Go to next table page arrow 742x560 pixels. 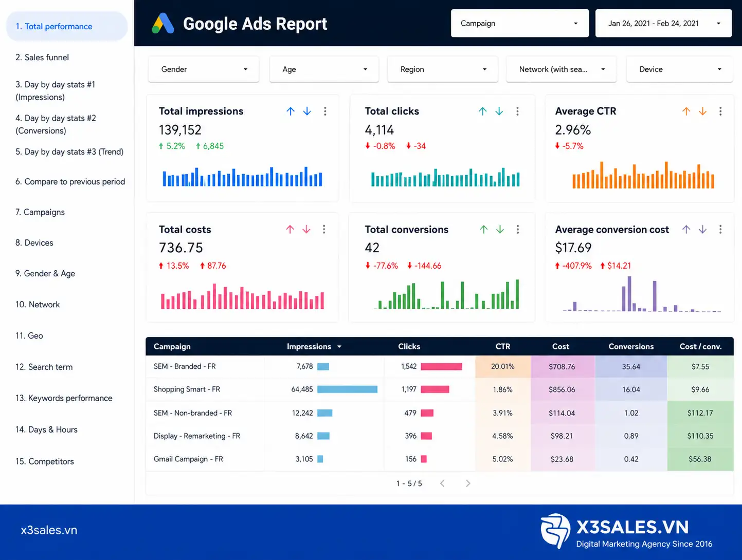coord(468,483)
